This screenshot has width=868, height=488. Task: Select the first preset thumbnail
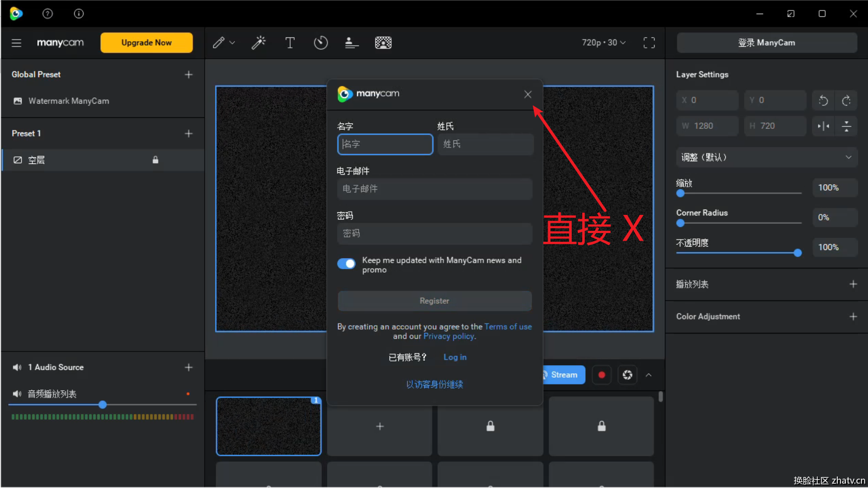click(269, 427)
